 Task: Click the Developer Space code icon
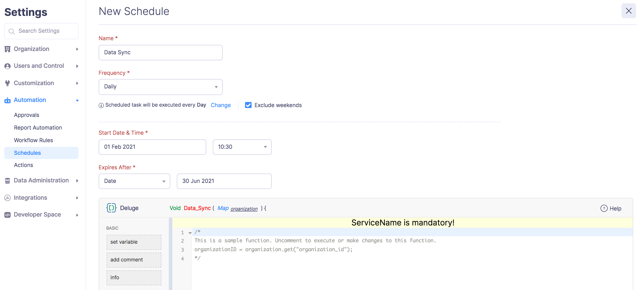[7, 214]
